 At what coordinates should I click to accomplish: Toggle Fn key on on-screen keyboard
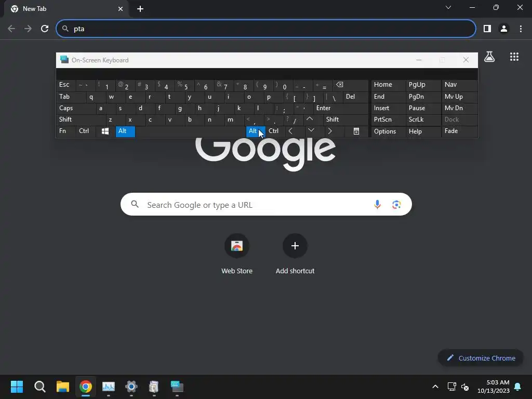66,131
